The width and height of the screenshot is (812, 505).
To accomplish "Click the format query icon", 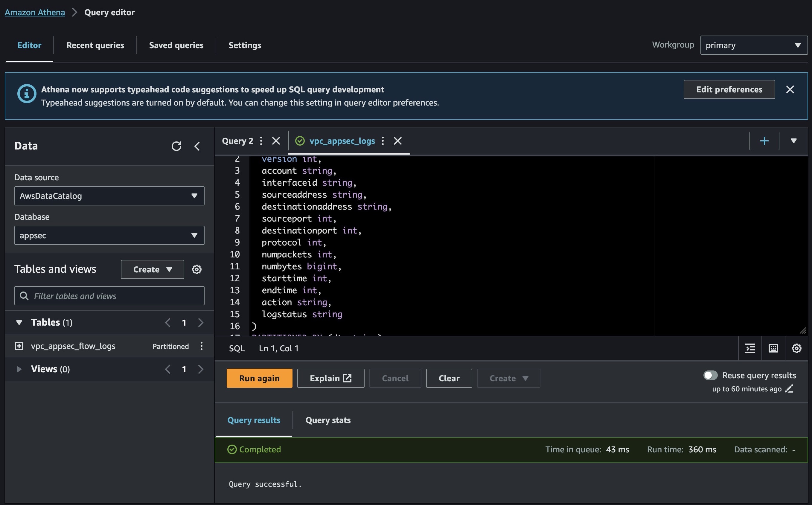I will click(750, 348).
